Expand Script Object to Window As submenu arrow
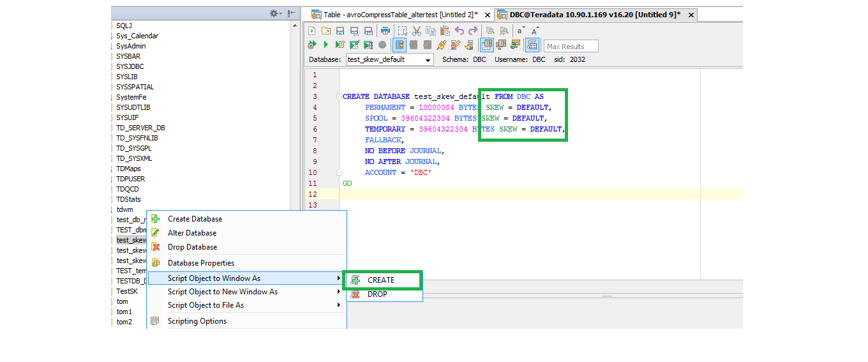Image resolution: width=868 pixels, height=362 pixels. [339, 278]
